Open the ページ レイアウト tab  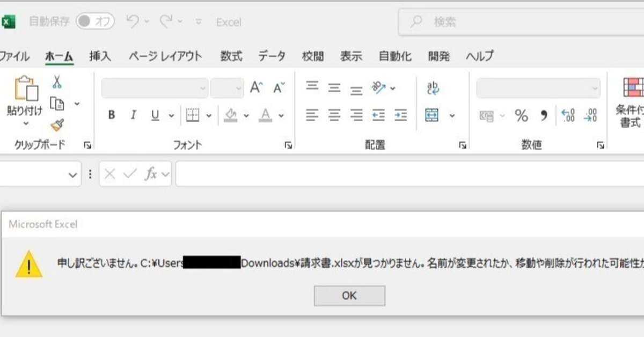point(165,56)
